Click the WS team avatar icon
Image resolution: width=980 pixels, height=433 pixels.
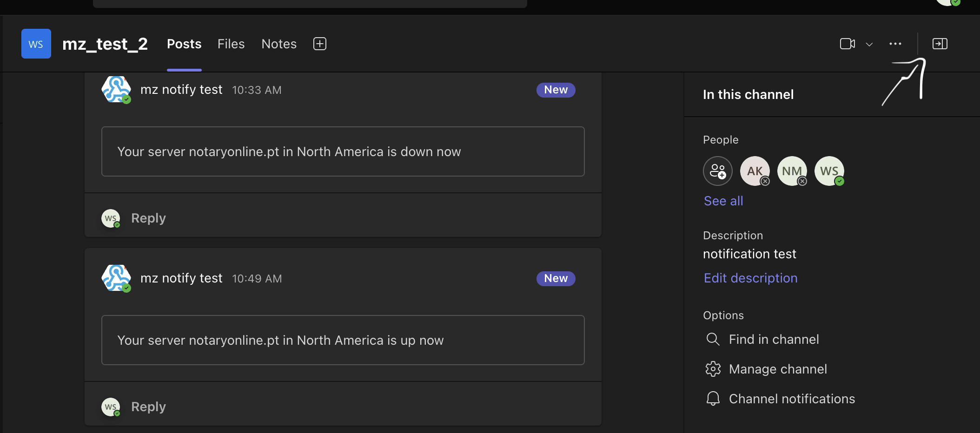pos(36,44)
